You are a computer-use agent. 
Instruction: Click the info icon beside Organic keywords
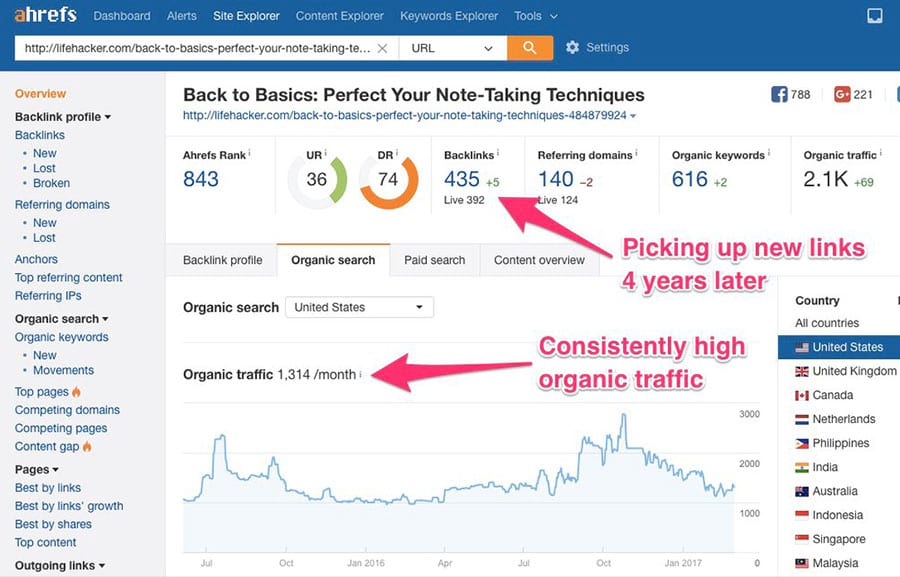click(769, 153)
